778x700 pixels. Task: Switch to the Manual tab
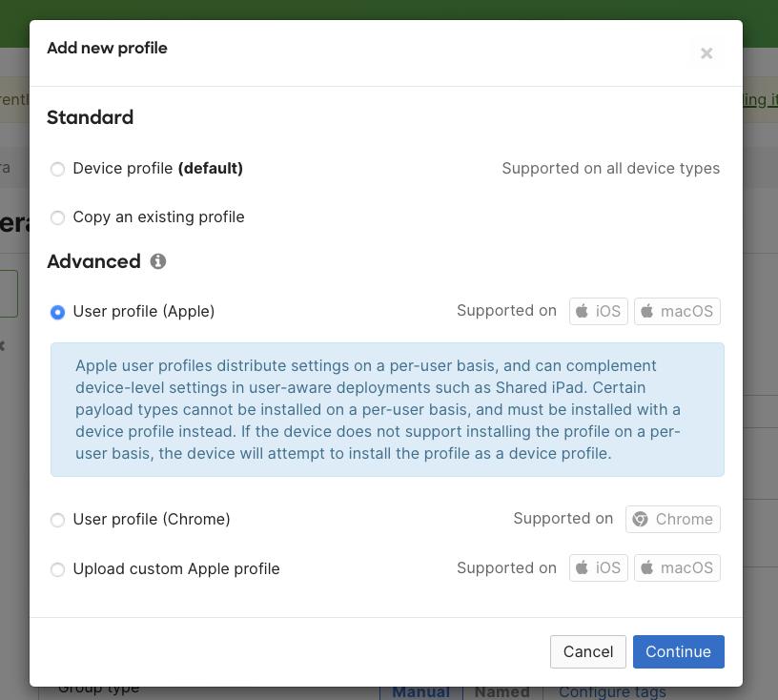coord(420,690)
